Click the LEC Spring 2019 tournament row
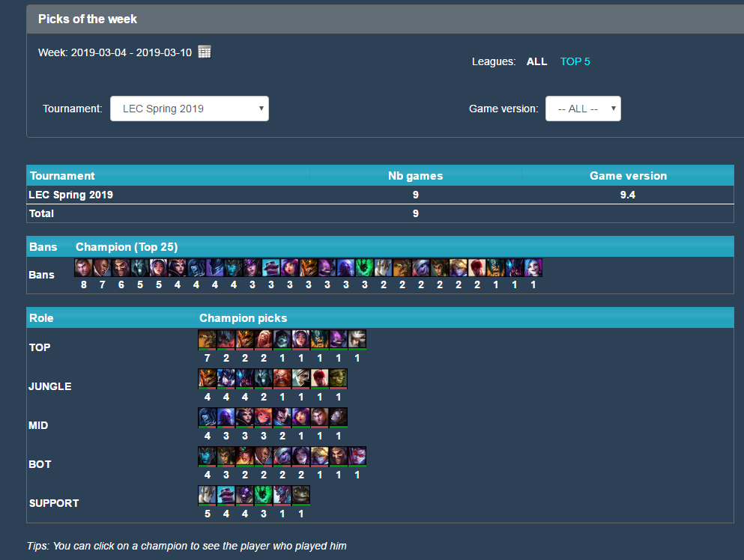The image size is (744, 560). point(380,195)
